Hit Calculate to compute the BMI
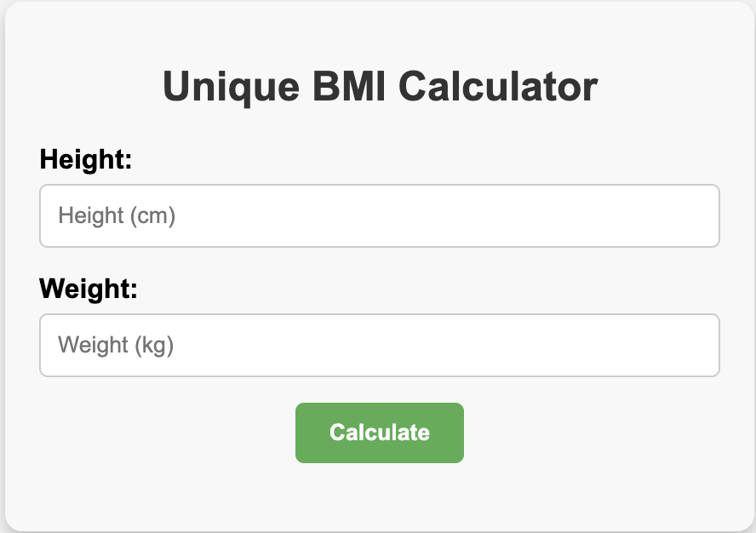The height and width of the screenshot is (533, 756). click(x=380, y=433)
